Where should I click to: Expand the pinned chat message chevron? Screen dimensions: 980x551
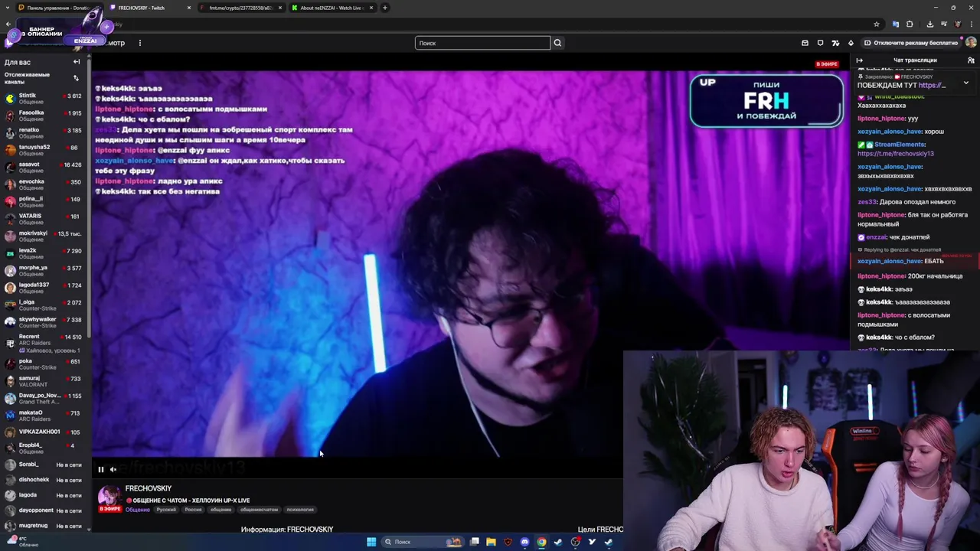point(965,83)
